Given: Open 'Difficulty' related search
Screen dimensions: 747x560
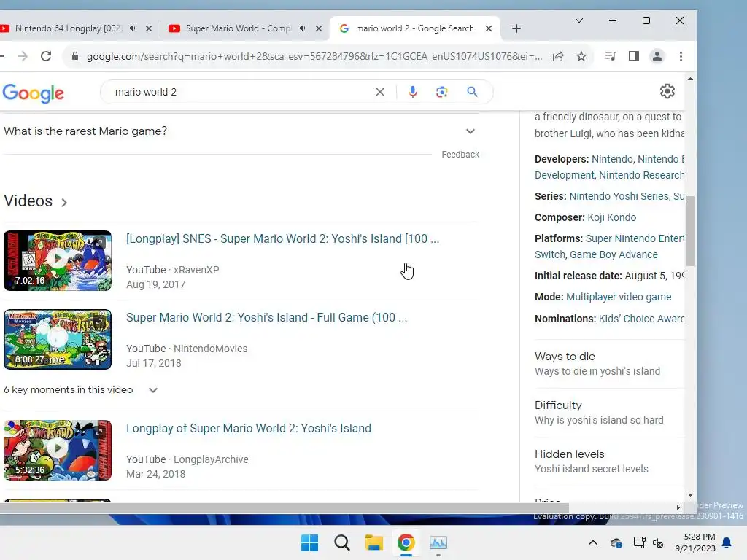Looking at the screenshot, I should [609, 413].
